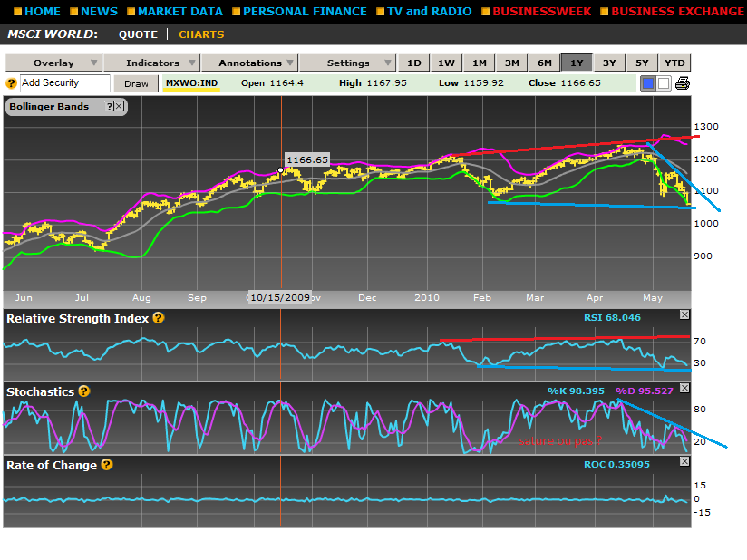
Task: Click the HOME orange bullet icon
Action: tap(17, 12)
